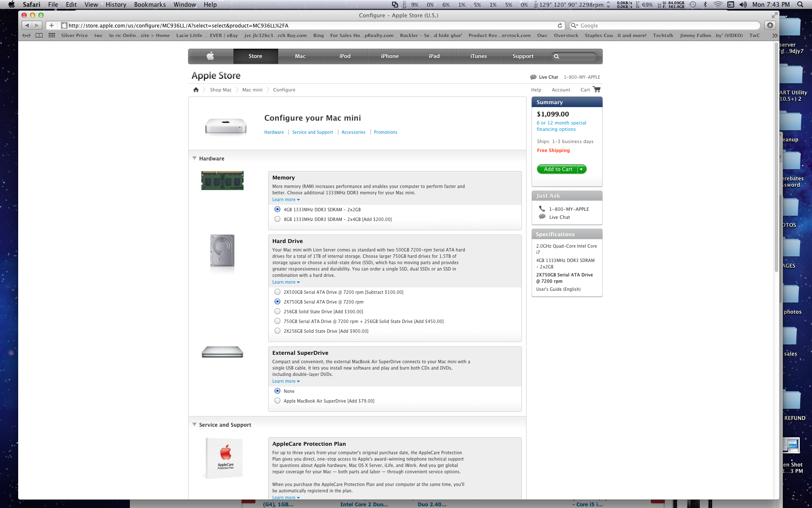Select 8GB 1333MHz DDR3 SDRAM option
The image size is (812, 508).
[277, 219]
